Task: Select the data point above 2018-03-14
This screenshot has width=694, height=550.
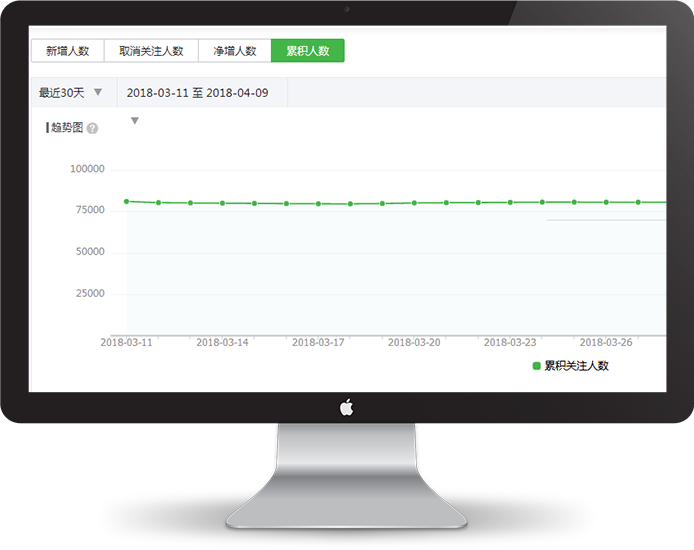Action: tap(222, 203)
